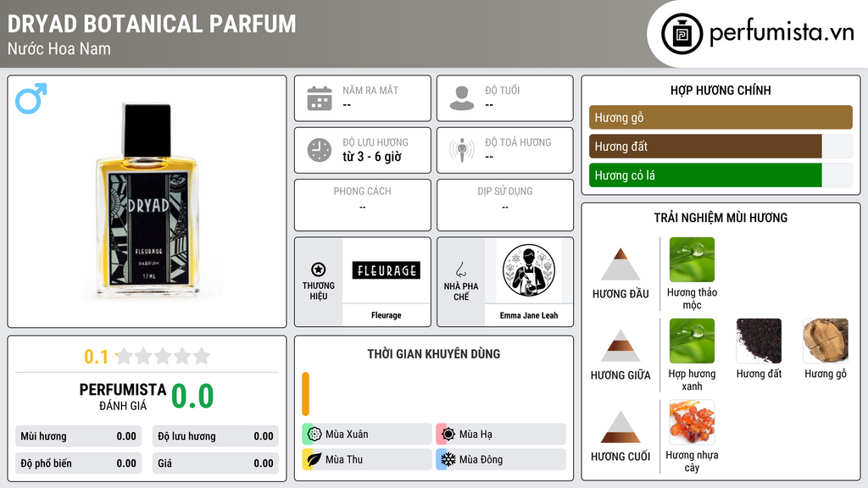Click the Mùa Hạ sun icon

[448, 434]
